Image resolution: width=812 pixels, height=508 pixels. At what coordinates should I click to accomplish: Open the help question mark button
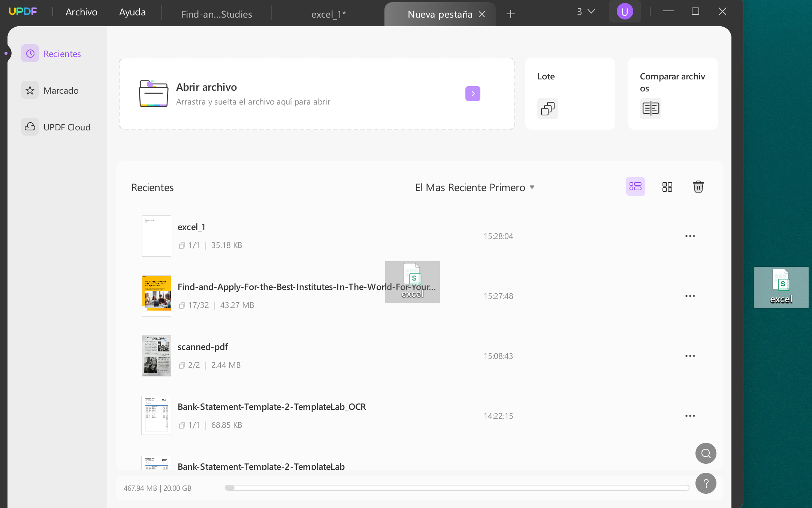coord(706,483)
